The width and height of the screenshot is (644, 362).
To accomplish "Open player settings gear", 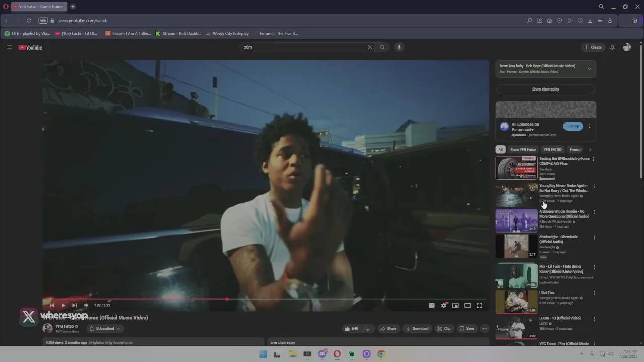I will click(444, 305).
